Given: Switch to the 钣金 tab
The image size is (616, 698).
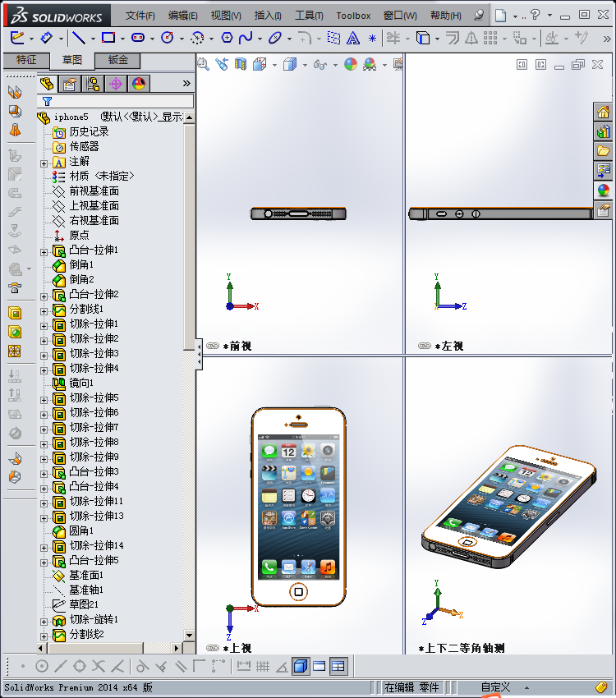Looking at the screenshot, I should pos(118,60).
